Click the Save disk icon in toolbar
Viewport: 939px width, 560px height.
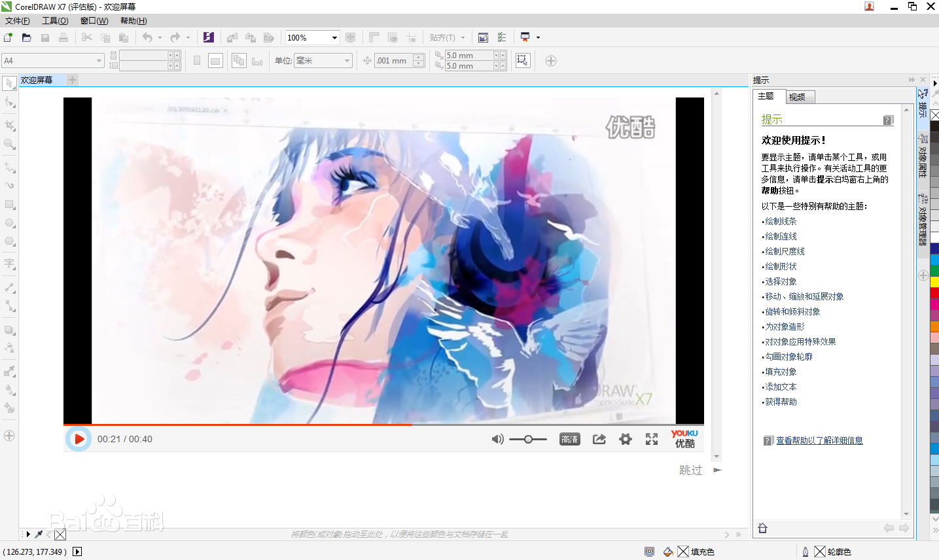[x=45, y=38]
